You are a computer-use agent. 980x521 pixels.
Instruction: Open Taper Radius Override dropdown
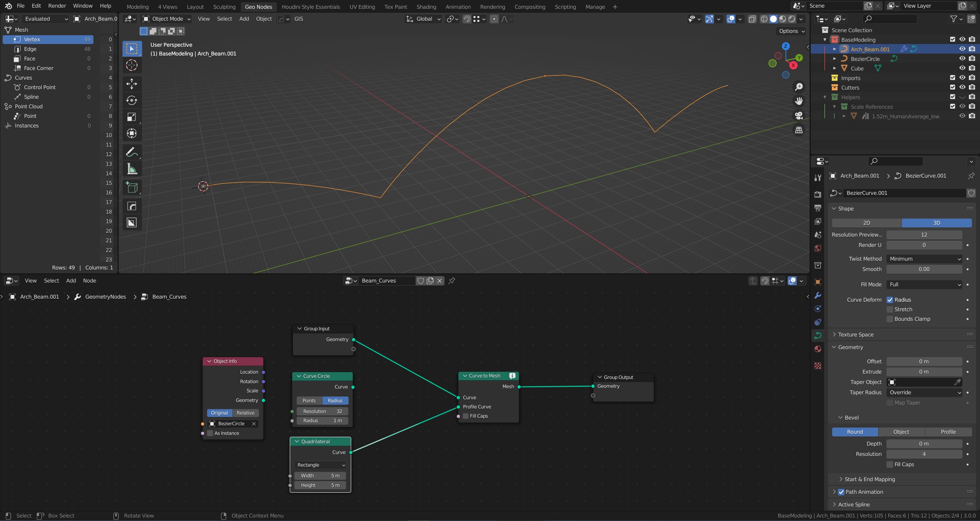point(924,392)
